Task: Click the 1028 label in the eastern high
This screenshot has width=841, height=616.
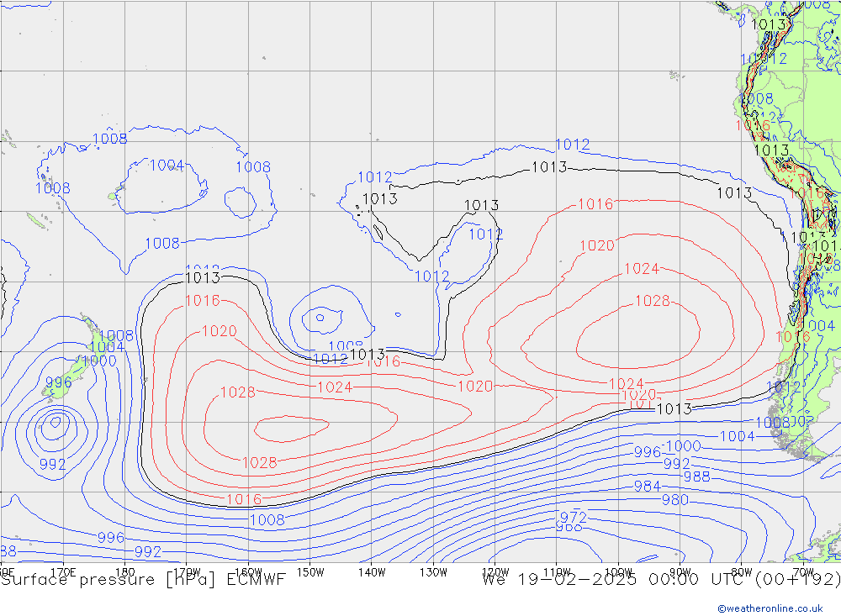Action: point(652,301)
